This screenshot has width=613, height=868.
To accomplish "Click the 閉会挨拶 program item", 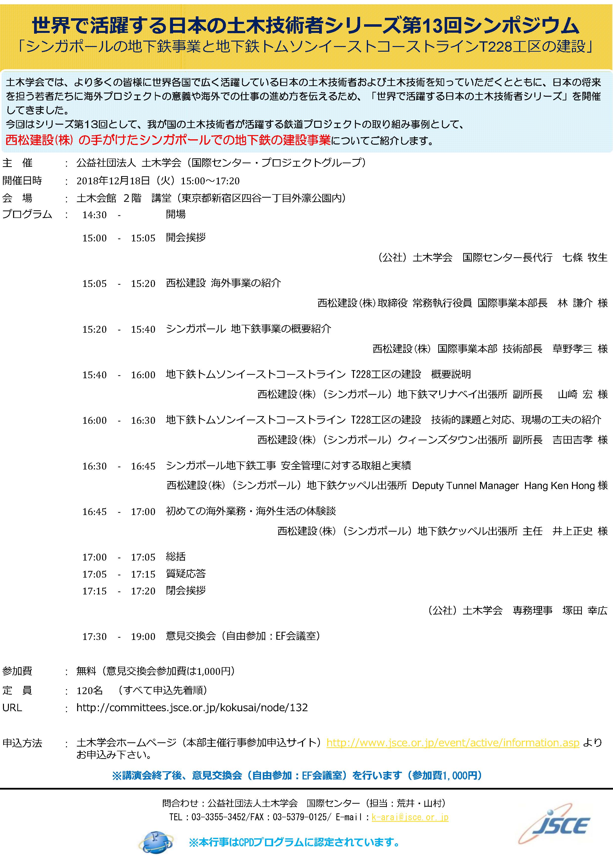I will coord(186,590).
